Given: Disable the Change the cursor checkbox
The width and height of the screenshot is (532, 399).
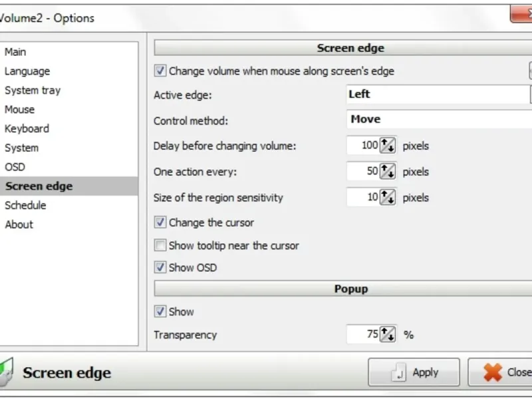Looking at the screenshot, I should coord(160,223).
